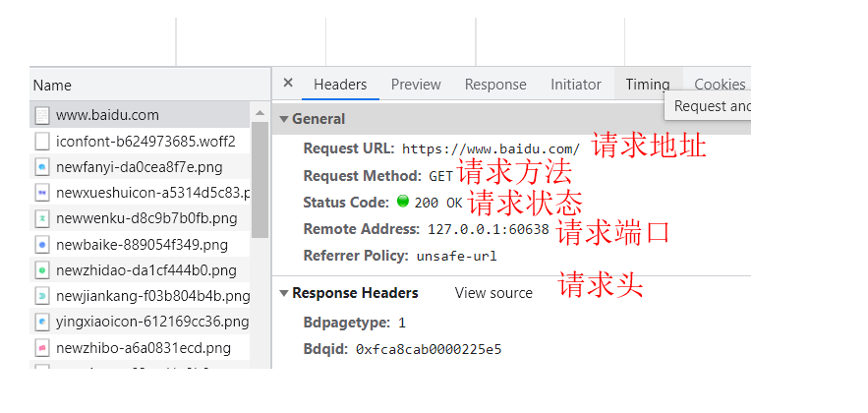Screen dimensions: 868x413
Task: Click the Remote Address value 127.0.0.1:60638
Action: (x=489, y=229)
